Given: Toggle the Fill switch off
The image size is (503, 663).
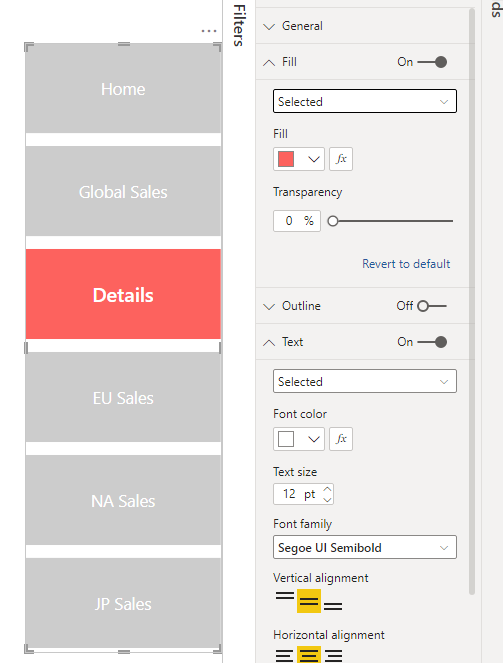Looking at the screenshot, I should [432, 62].
